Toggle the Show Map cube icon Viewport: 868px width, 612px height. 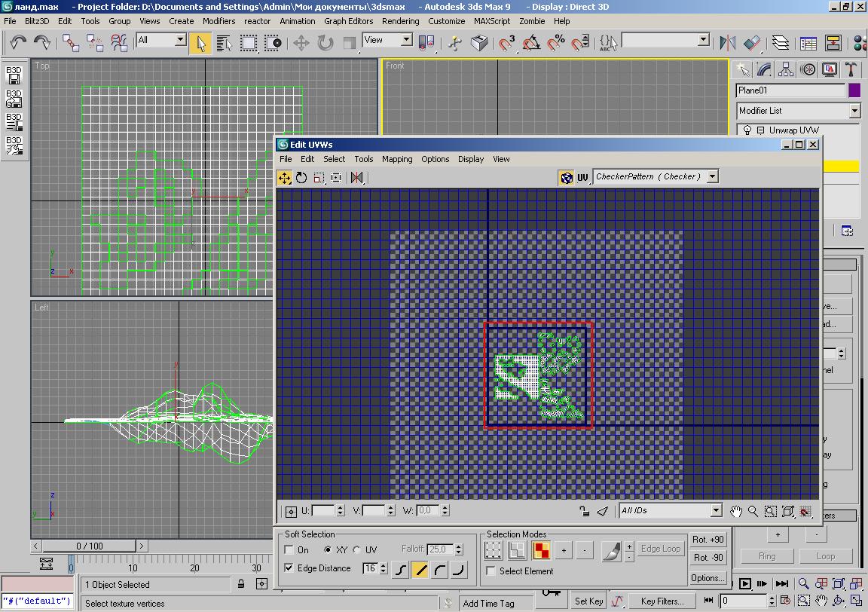(566, 178)
